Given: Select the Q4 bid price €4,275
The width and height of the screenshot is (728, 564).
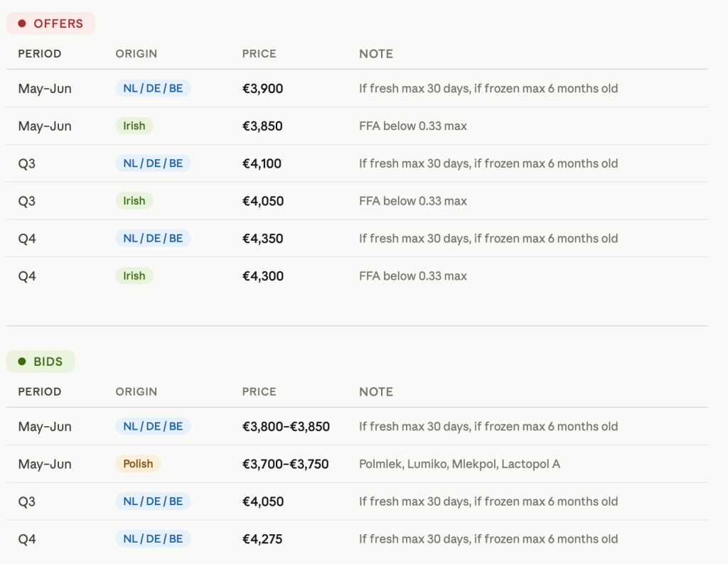Looking at the screenshot, I should click(x=262, y=539).
